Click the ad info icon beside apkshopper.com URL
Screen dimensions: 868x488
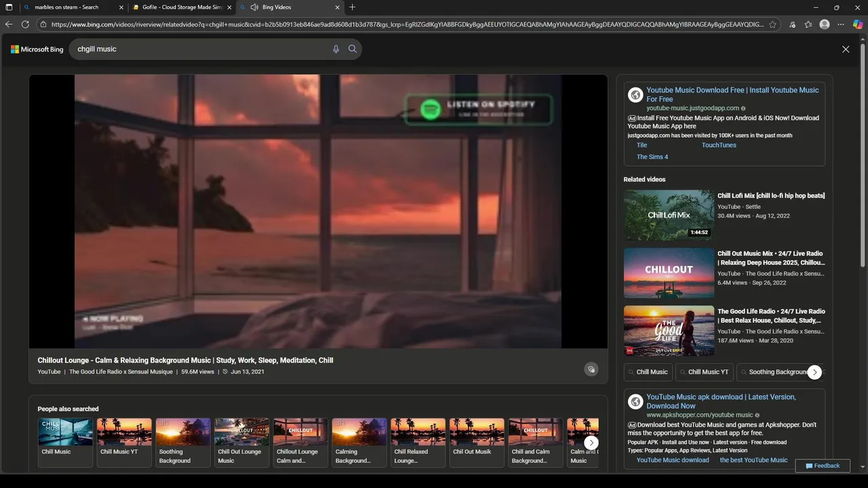[757, 415]
